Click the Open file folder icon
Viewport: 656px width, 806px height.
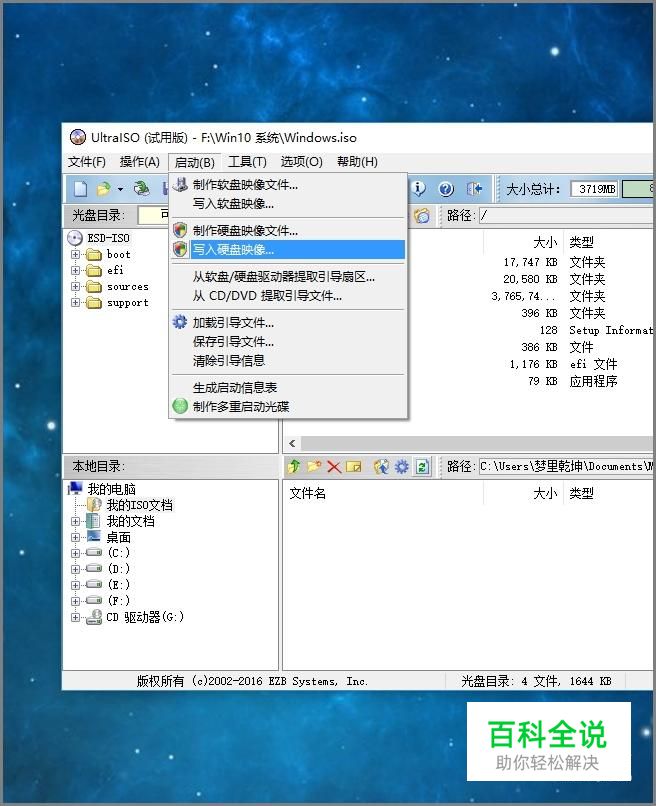coord(104,189)
